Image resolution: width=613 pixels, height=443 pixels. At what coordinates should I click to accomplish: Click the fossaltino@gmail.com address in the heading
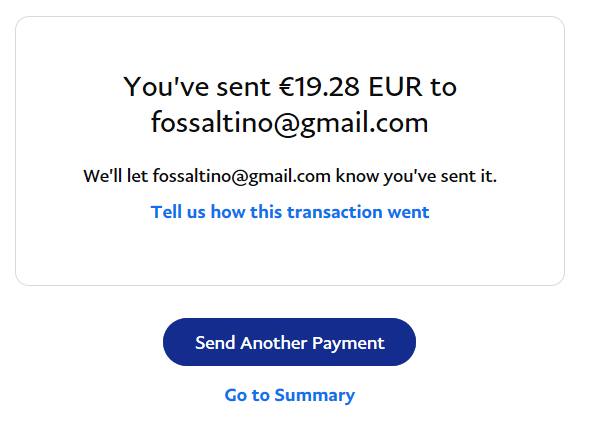coord(290,123)
